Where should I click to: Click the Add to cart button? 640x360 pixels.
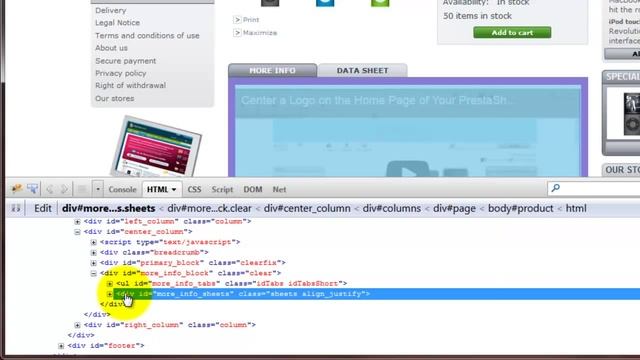pos(512,32)
